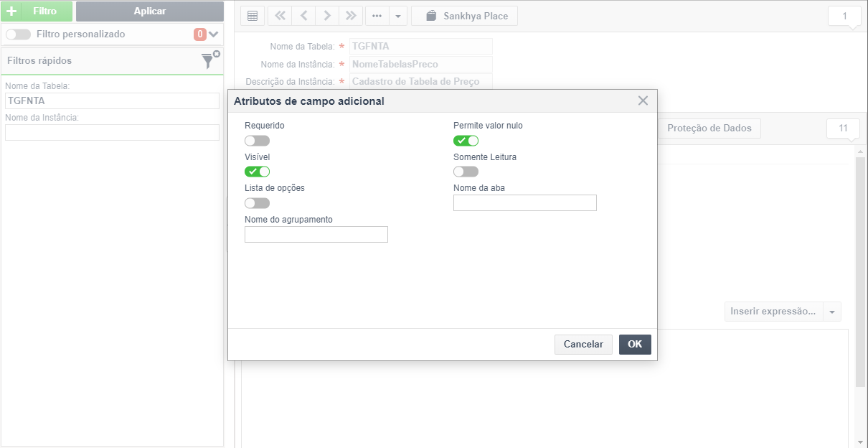Click the Nome da Tabela quick filter field
This screenshot has width=868, height=448.
tap(112, 101)
